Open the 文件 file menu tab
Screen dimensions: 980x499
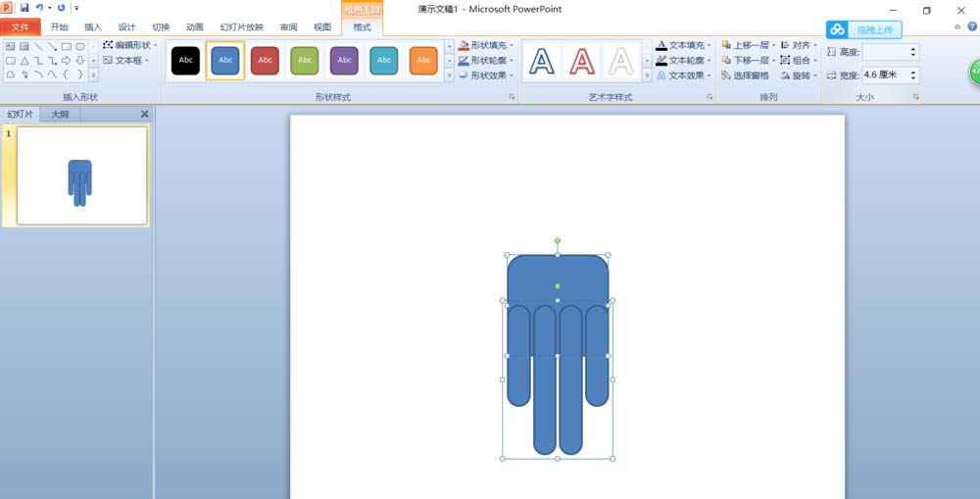pos(21,27)
